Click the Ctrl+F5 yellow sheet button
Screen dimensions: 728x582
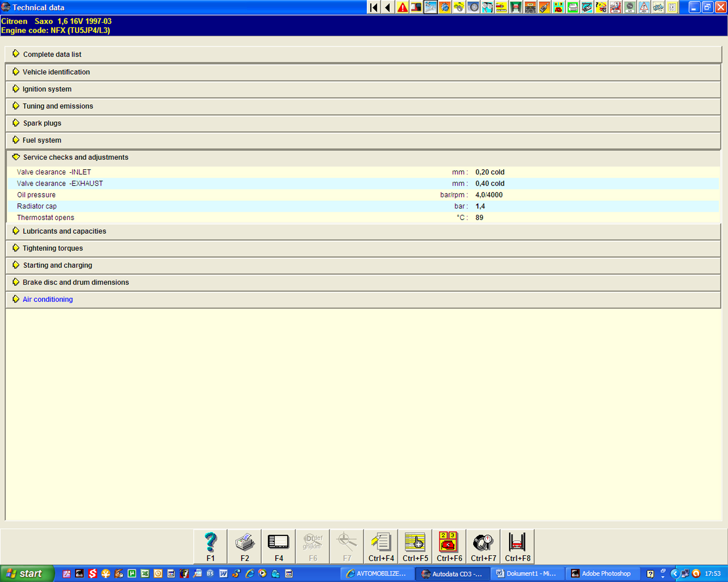(x=415, y=547)
